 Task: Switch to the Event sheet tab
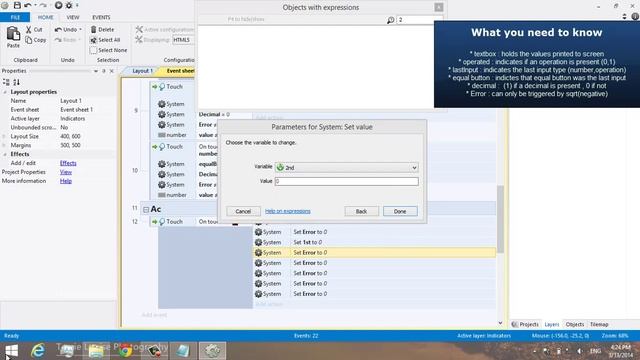[180, 71]
